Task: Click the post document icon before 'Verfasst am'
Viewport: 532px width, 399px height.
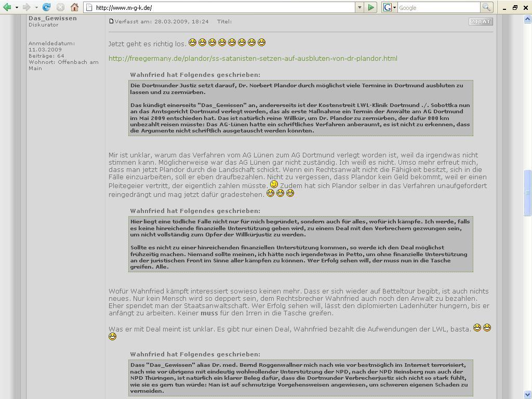Action: [x=111, y=21]
